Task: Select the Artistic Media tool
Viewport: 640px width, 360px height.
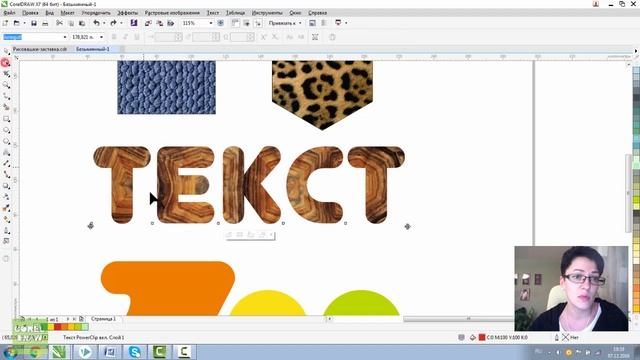Action: point(6,107)
